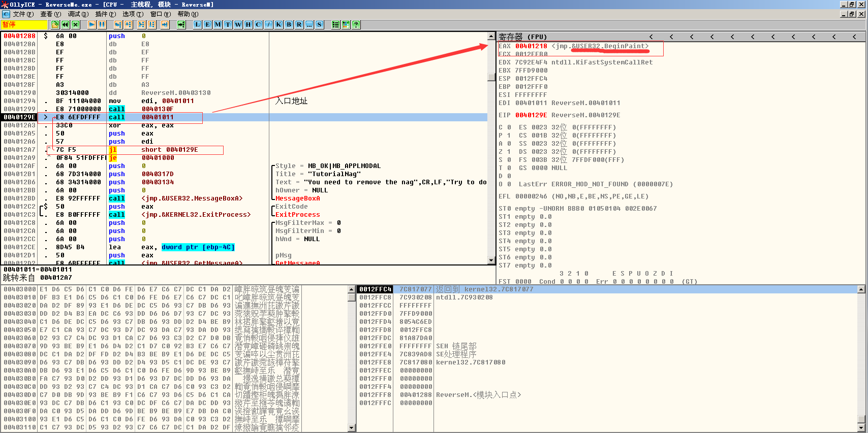
Task: Click the Pause execution icon
Action: point(102,24)
